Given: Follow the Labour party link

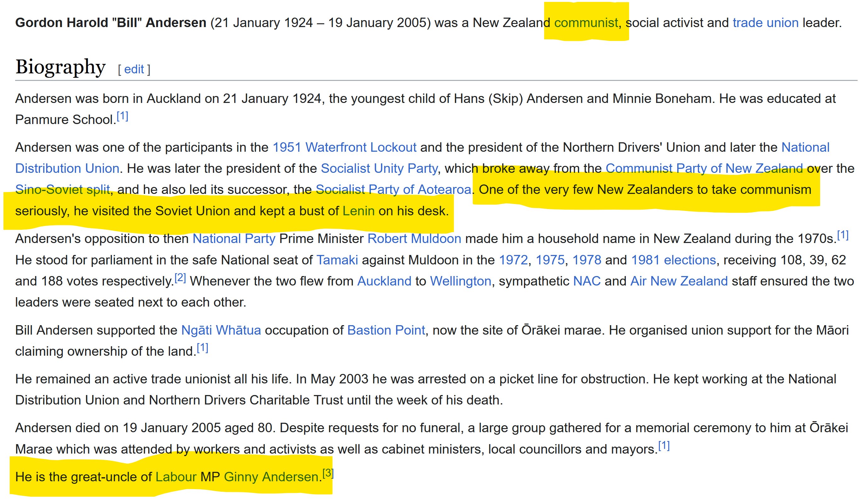Looking at the screenshot, I should click(x=176, y=477).
